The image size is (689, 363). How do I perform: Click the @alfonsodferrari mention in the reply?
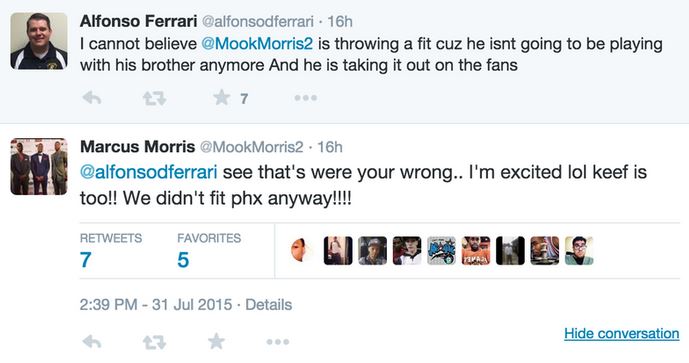[x=149, y=172]
